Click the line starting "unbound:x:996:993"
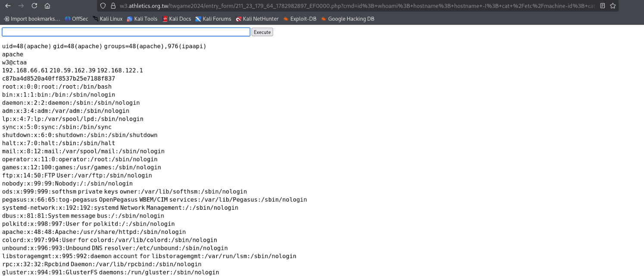This screenshot has width=644, height=277. [x=115, y=248]
